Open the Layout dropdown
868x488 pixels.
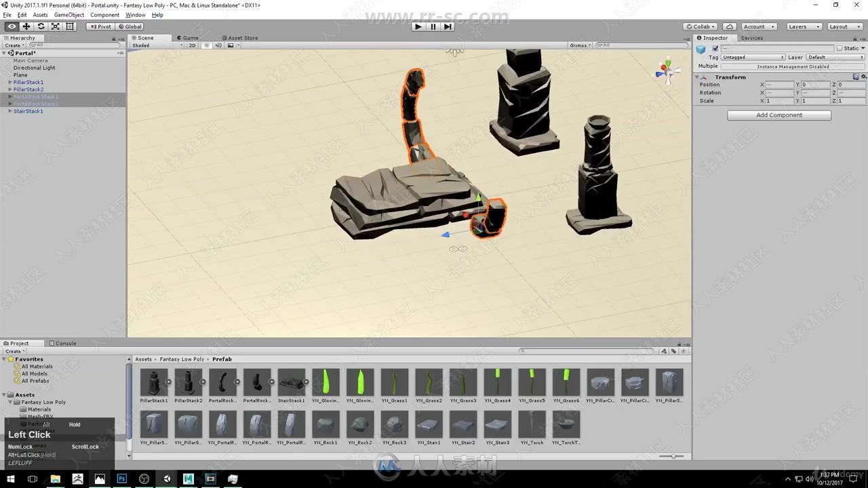[844, 26]
